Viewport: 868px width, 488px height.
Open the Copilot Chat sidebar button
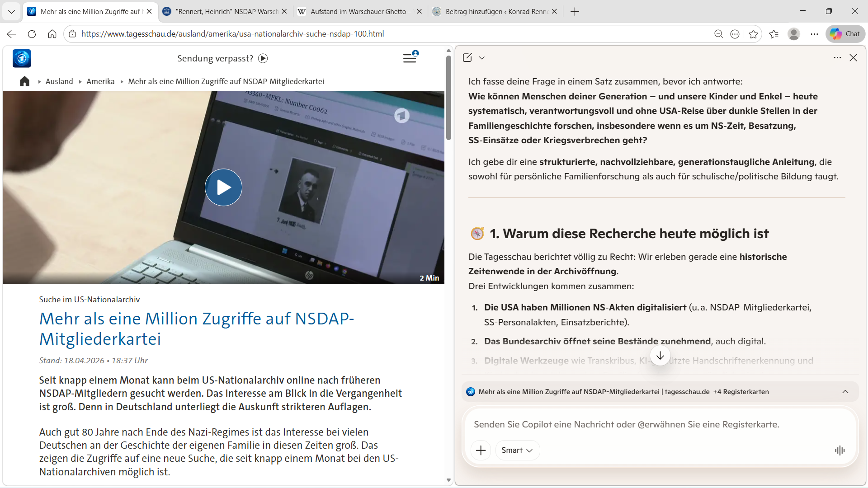coord(845,34)
